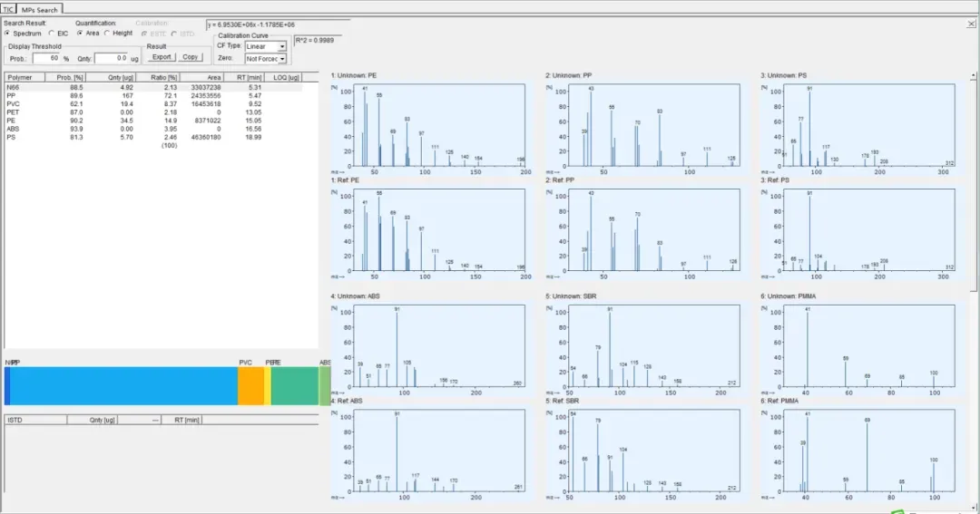980x514 pixels.
Task: Sort by the first Qnty [ug] column header
Action: click(111, 77)
